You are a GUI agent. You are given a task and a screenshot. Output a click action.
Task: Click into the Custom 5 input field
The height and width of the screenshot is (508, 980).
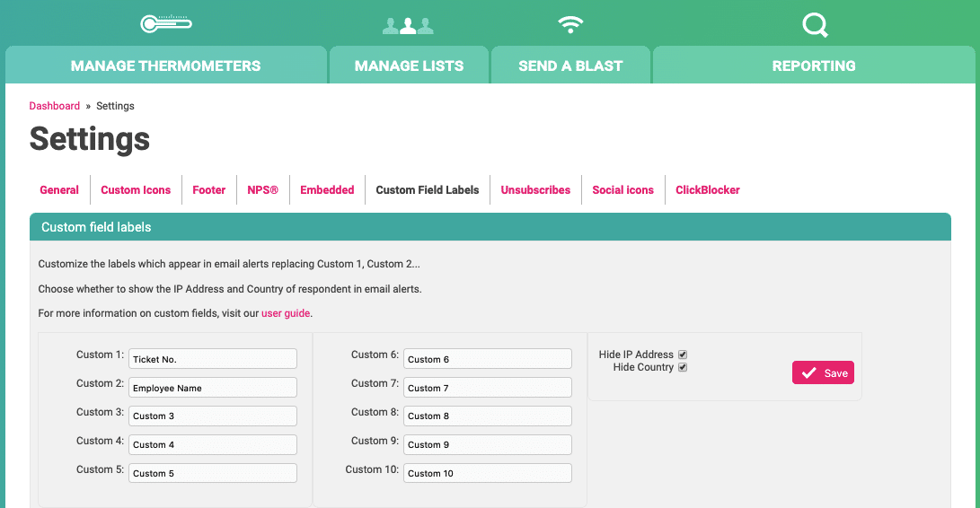point(213,473)
